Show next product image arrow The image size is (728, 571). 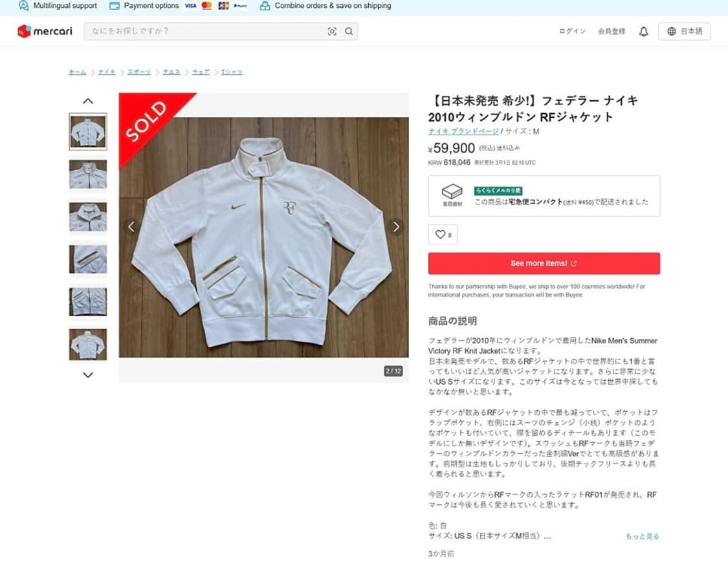click(x=396, y=227)
